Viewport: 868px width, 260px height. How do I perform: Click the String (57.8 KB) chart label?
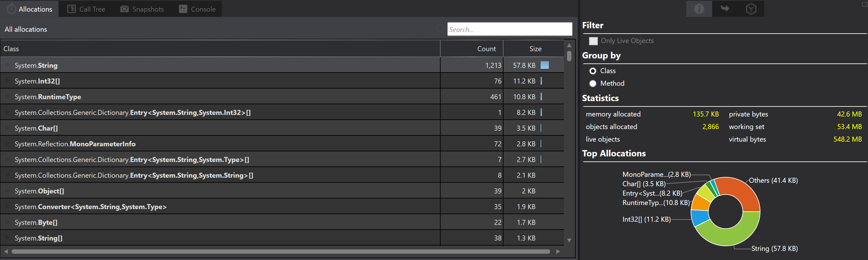click(774, 249)
